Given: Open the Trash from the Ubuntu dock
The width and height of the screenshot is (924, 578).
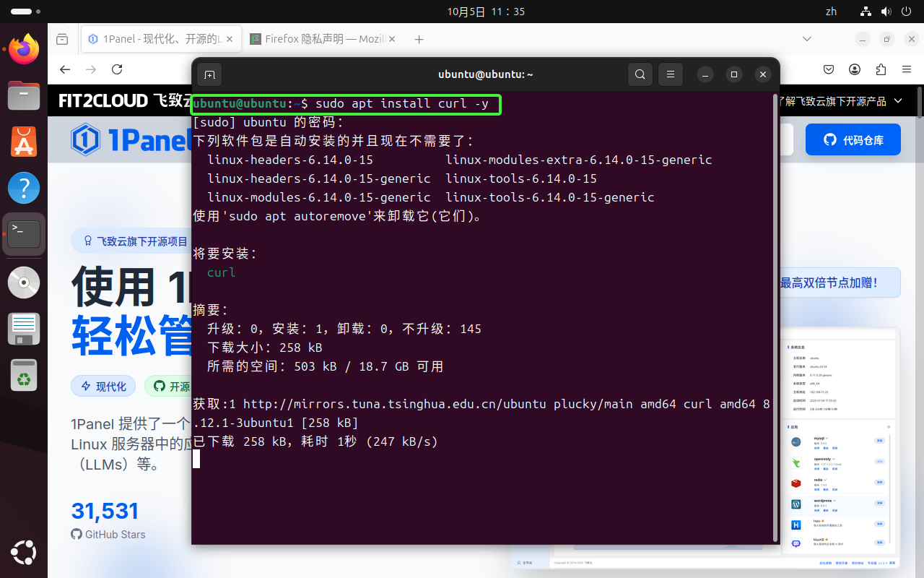Looking at the screenshot, I should [x=24, y=375].
